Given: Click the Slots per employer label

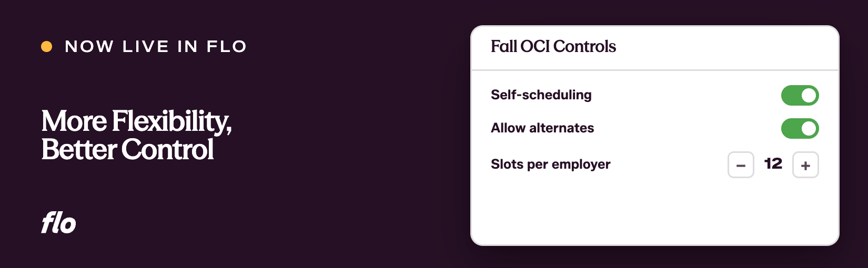Looking at the screenshot, I should click(551, 164).
